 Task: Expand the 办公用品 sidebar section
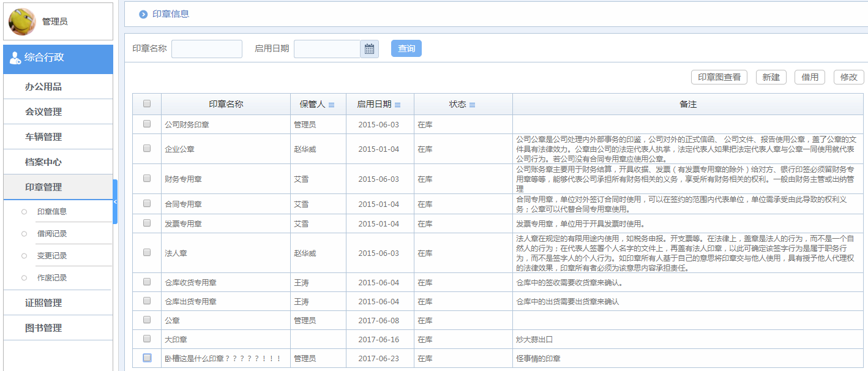43,87
